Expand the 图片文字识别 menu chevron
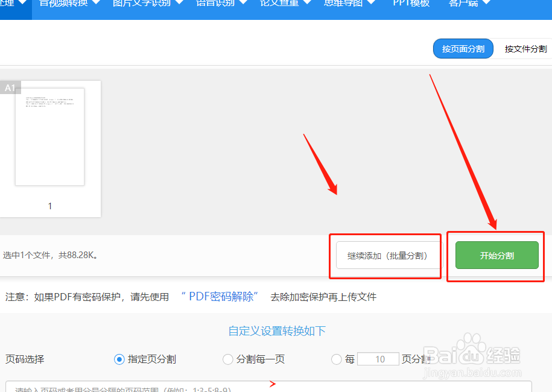 click(x=179, y=2)
